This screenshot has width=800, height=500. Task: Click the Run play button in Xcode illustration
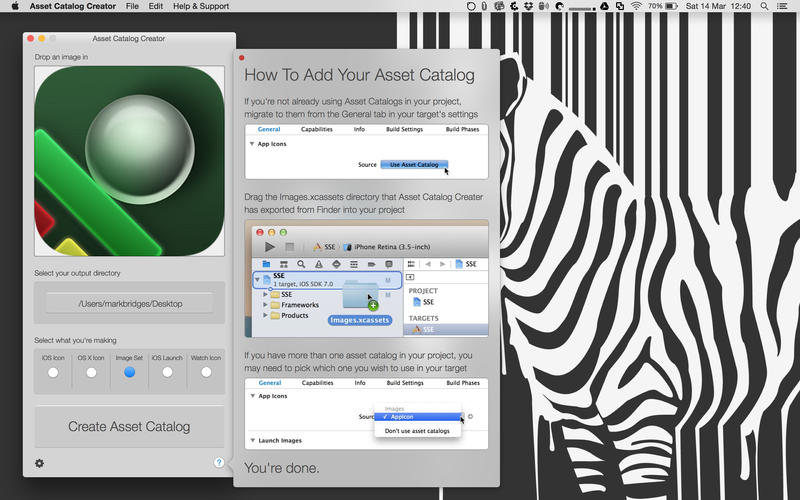click(x=270, y=247)
